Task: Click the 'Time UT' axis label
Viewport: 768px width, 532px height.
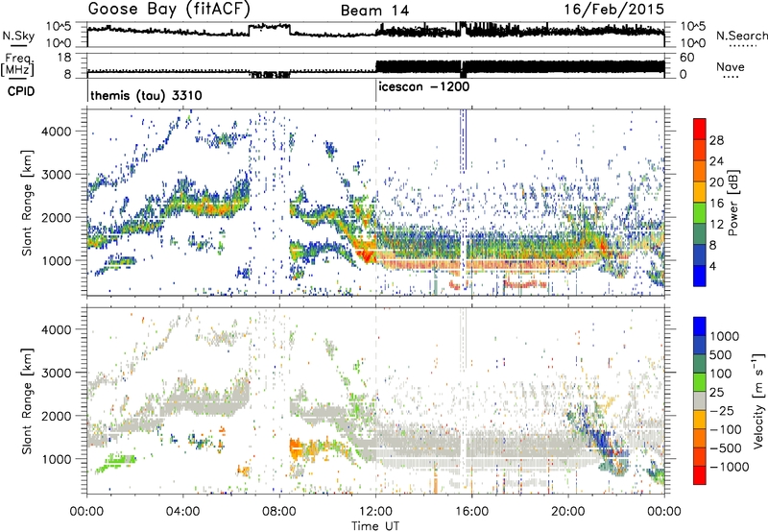Action: pos(375,525)
